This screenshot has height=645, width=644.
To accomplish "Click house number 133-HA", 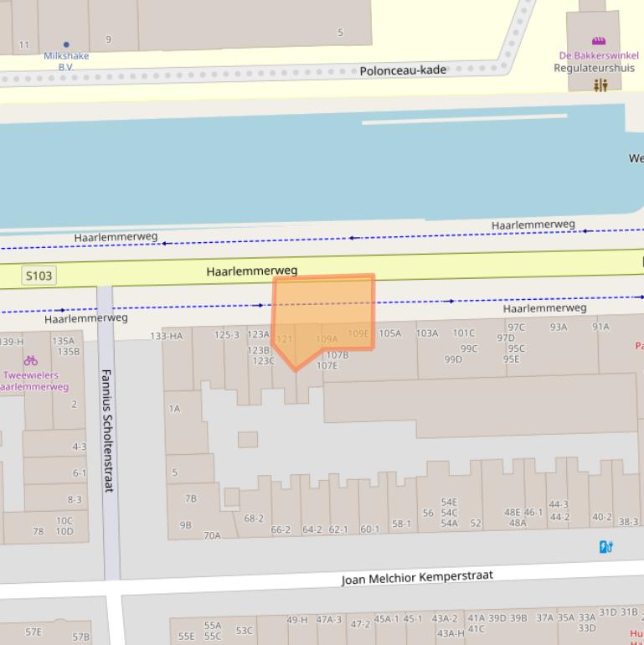I will tap(166, 336).
